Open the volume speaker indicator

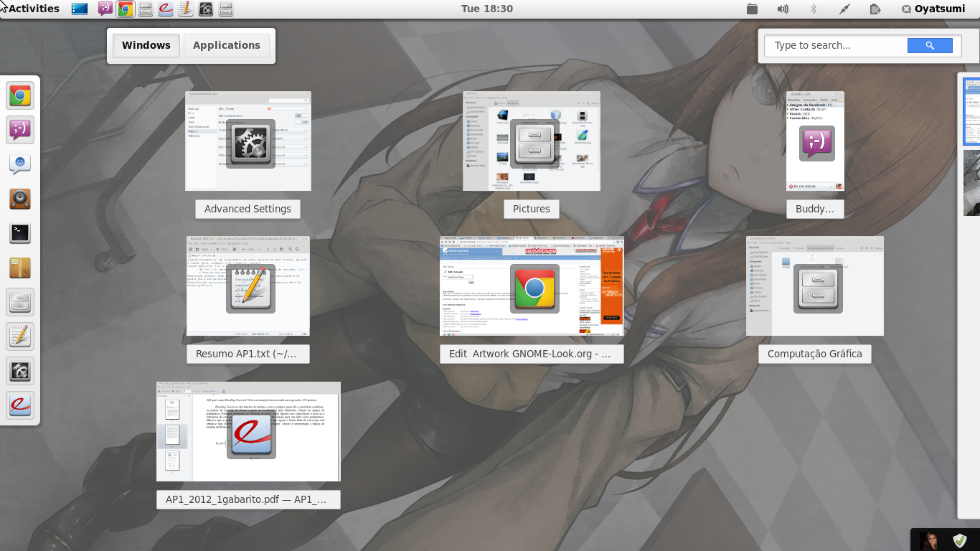click(x=783, y=9)
